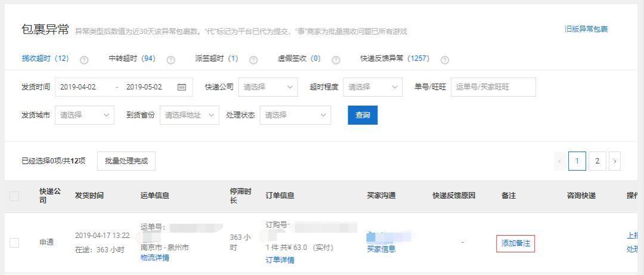Click the 运单号/买家旺旺 input field

493,87
